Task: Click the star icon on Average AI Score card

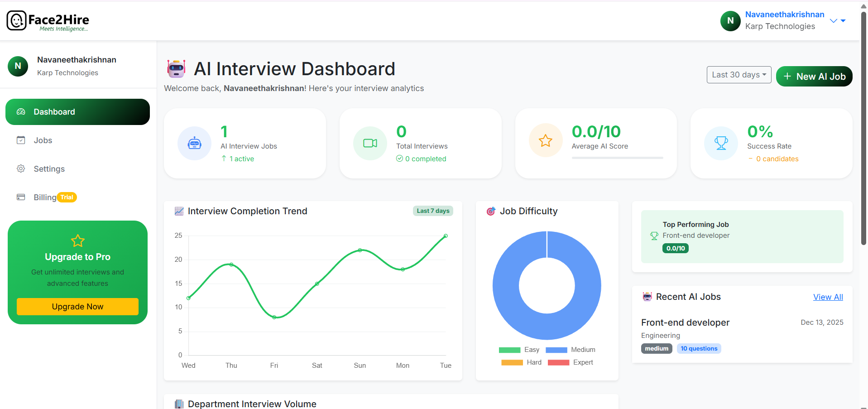Action: (545, 140)
